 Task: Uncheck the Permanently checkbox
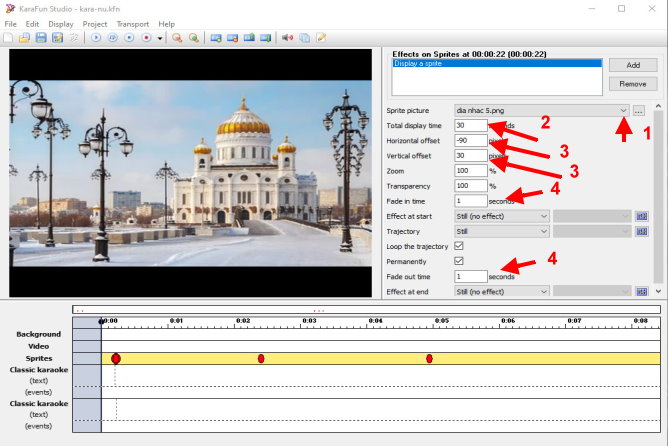pos(459,261)
